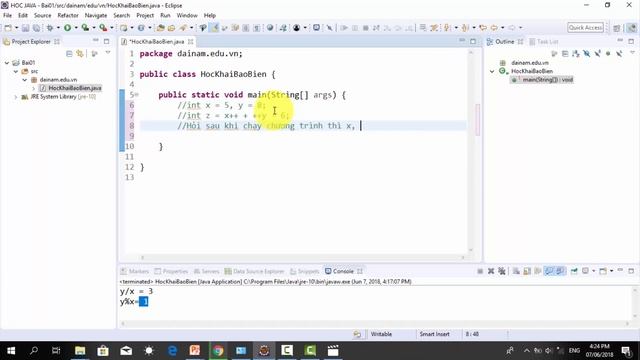The height and width of the screenshot is (360, 640).
Task: Open the New wizard dropdown arrow
Action: [x=17, y=28]
